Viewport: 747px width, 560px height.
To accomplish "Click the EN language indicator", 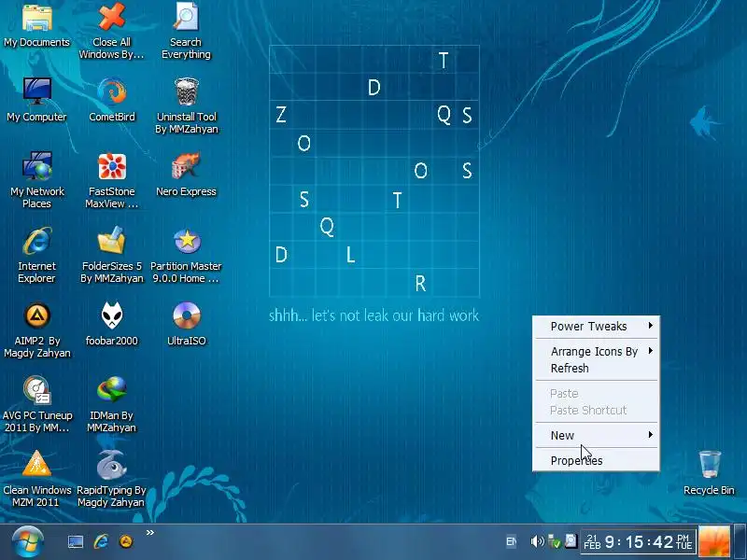I will click(x=511, y=541).
